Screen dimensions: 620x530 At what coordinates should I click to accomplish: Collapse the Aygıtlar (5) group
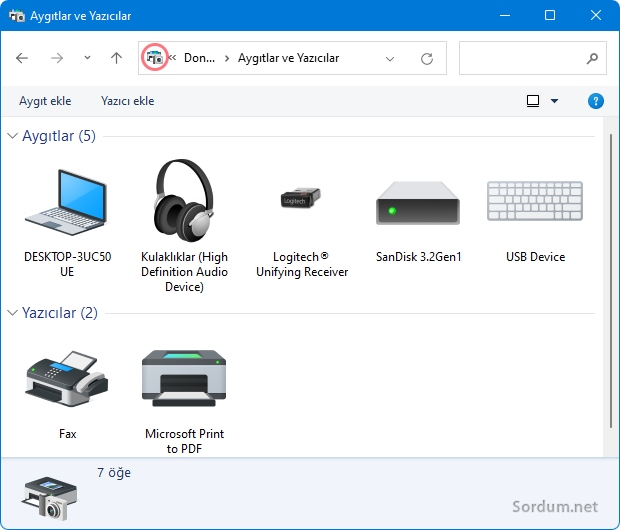click(12, 136)
